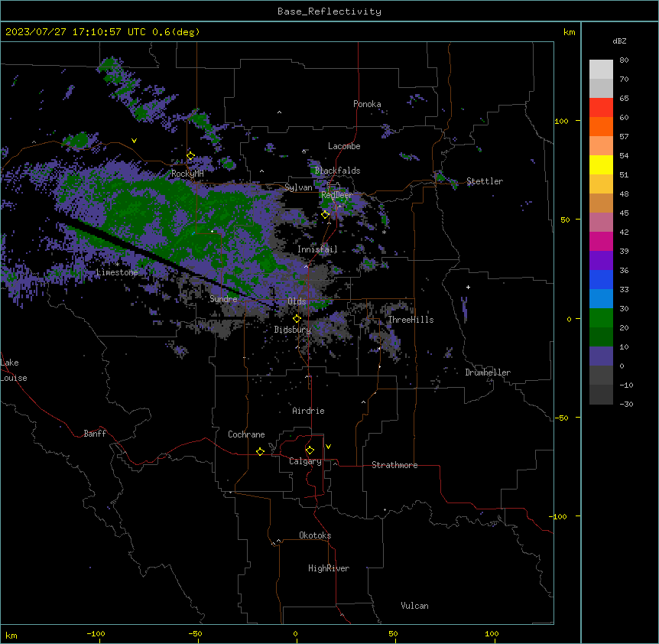Click the Base_Reflectivity title text
This screenshot has width=659, height=644.
[329, 11]
